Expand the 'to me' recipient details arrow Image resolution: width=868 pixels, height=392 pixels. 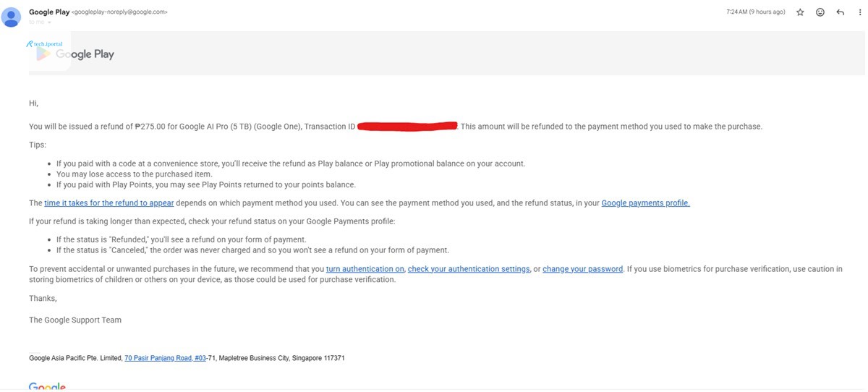(x=49, y=22)
